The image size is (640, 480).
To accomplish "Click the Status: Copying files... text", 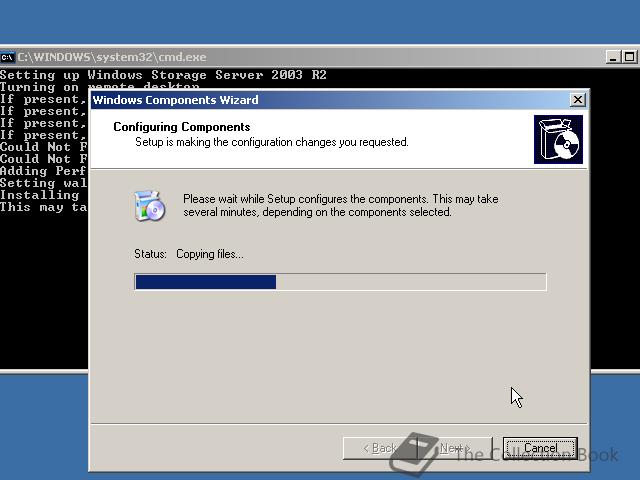I will (x=189, y=254).
